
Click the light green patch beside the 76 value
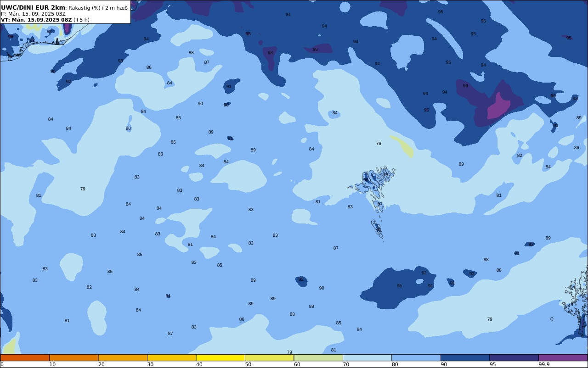pyautogui.click(x=402, y=146)
